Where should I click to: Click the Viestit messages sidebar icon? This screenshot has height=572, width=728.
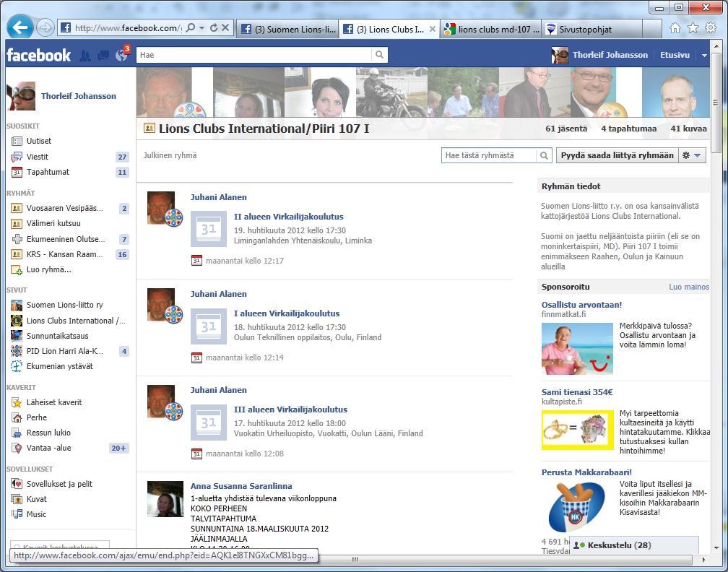pos(17,157)
